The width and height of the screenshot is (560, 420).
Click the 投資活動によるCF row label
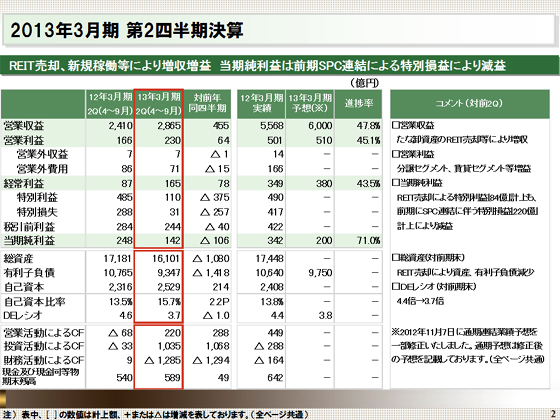click(44, 346)
